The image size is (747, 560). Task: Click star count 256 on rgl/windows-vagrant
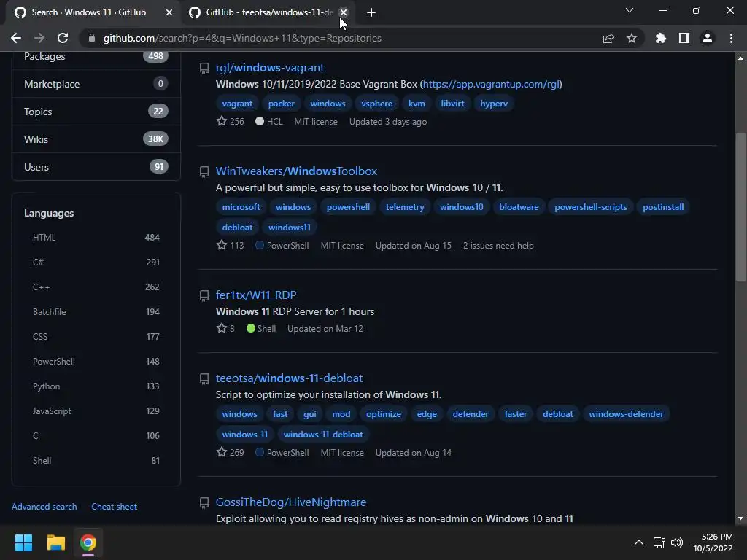230,122
